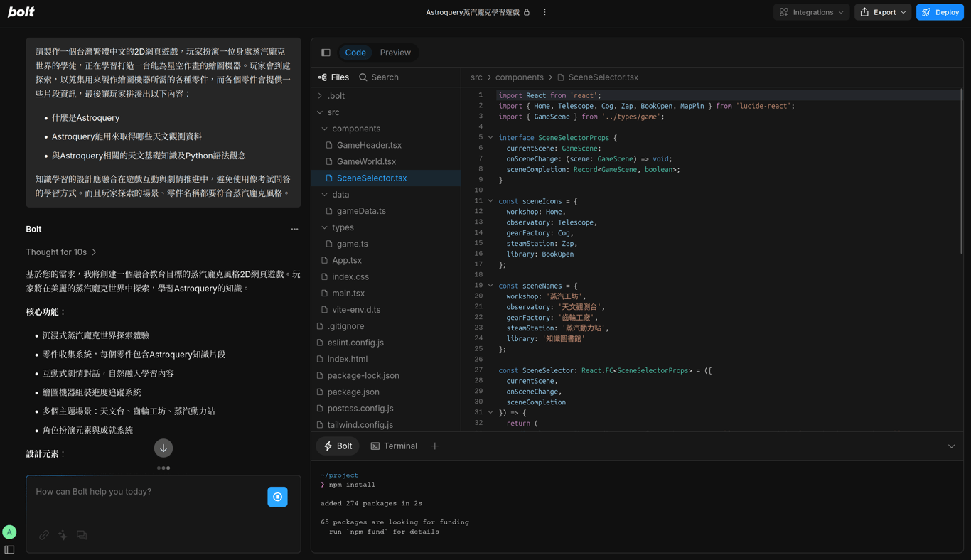Toggle the left sidebar panel icon
The height and width of the screenshot is (560, 971).
point(9,549)
